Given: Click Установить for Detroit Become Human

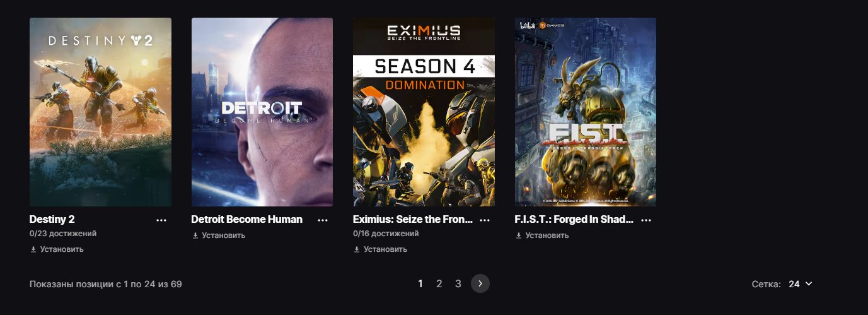Looking at the screenshot, I should pyautogui.click(x=224, y=235).
